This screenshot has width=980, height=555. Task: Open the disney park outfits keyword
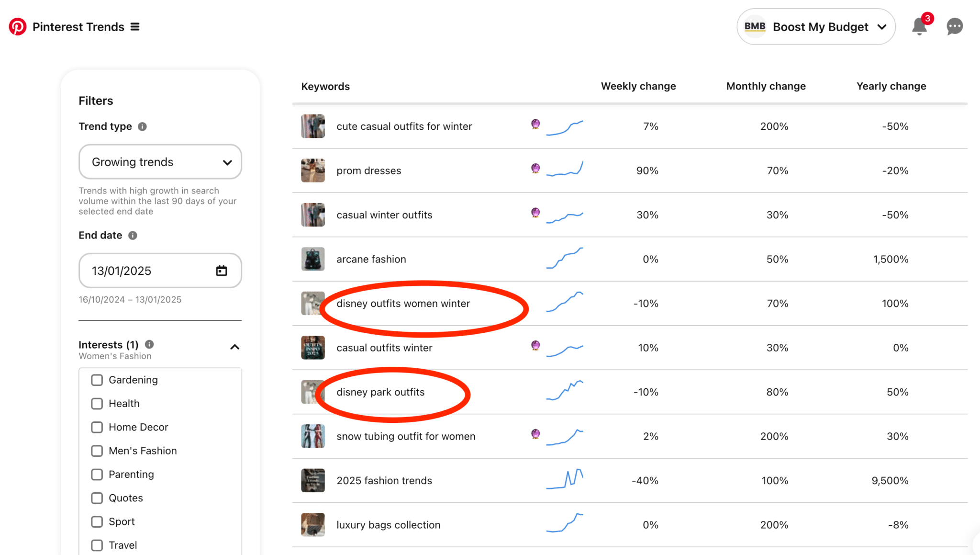point(380,392)
